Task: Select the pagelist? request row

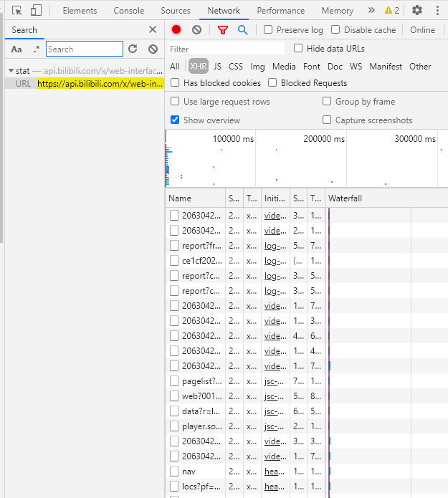Action: tap(307, 380)
